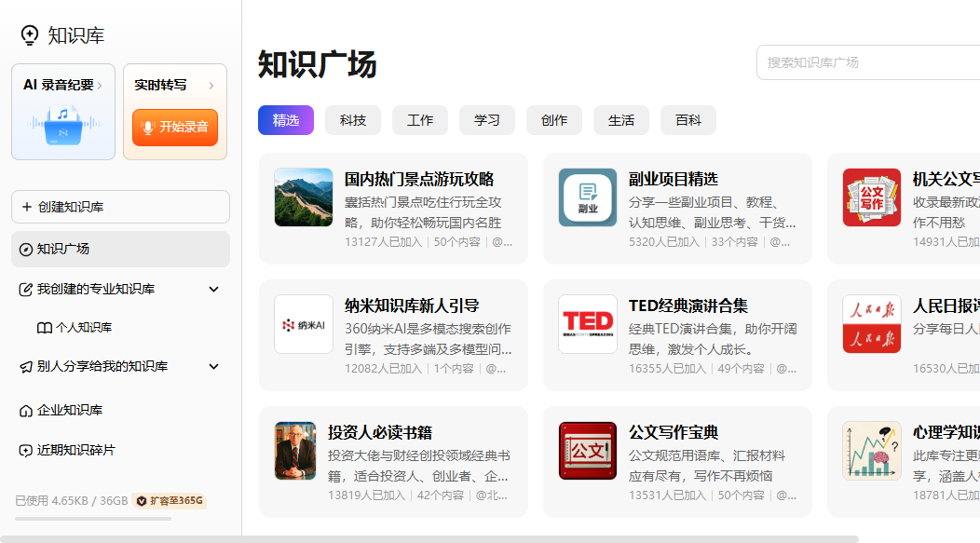Click the 知识广场 page heading
The height and width of the screenshot is (543, 980).
318,64
